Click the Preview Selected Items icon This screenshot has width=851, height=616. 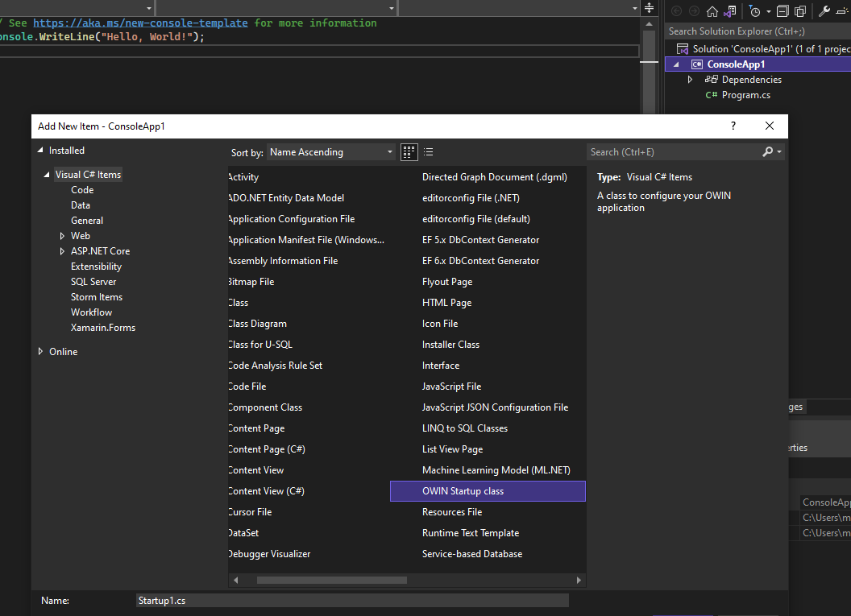coord(843,11)
